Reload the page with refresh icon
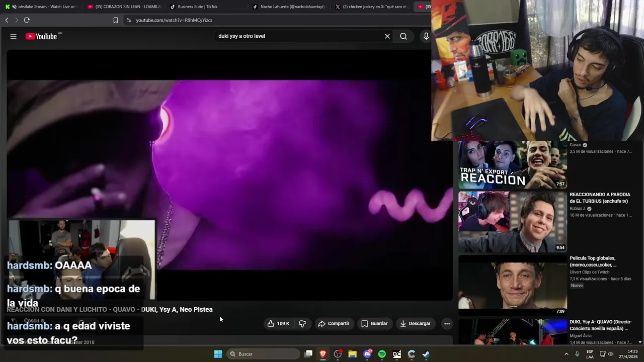This screenshot has width=644, height=362. click(x=27, y=20)
